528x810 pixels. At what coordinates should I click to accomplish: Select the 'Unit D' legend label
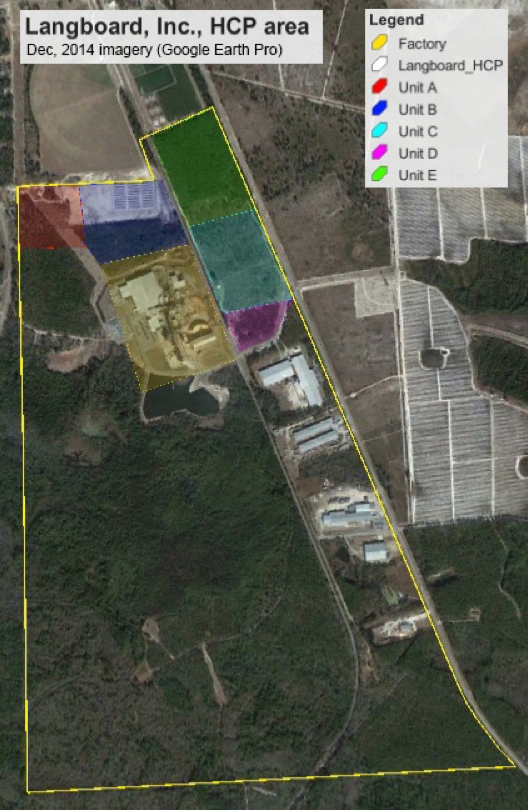pyautogui.click(x=418, y=153)
